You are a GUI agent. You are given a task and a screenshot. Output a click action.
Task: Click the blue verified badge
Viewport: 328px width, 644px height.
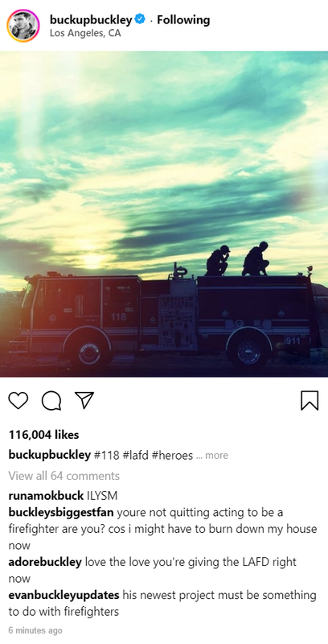[140, 19]
